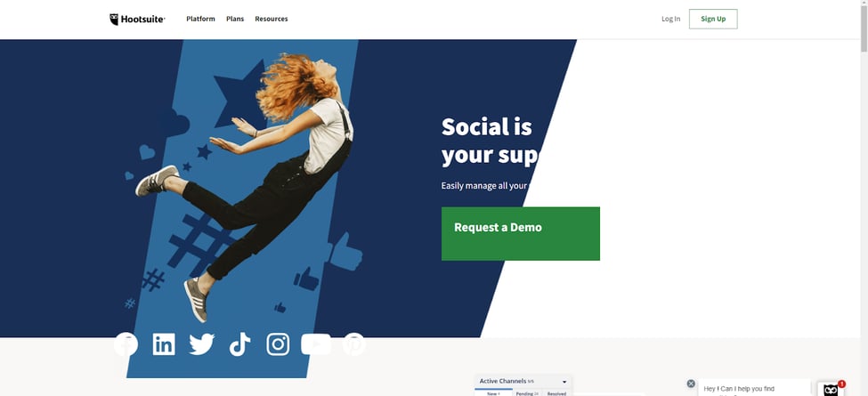Open the owl chat widget icon
Image resolution: width=868 pixels, height=396 pixels.
pyautogui.click(x=831, y=389)
